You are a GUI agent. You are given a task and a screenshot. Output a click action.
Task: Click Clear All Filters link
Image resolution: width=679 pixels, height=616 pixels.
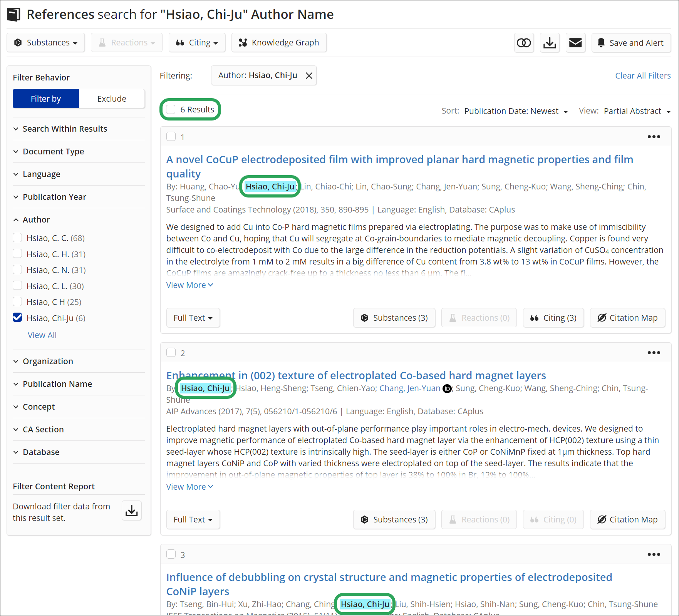[x=643, y=75]
